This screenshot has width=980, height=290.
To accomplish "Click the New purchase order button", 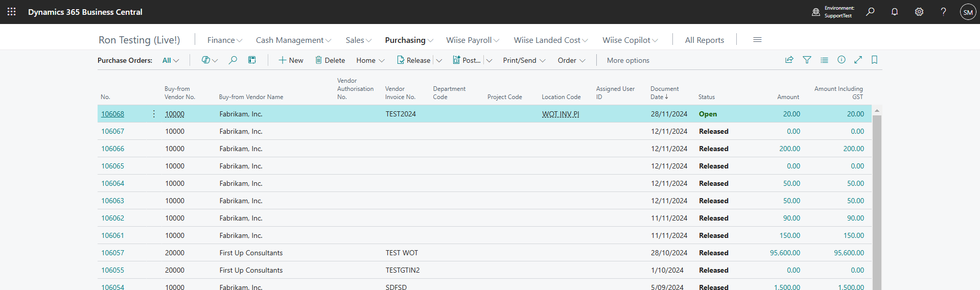I will point(291,60).
